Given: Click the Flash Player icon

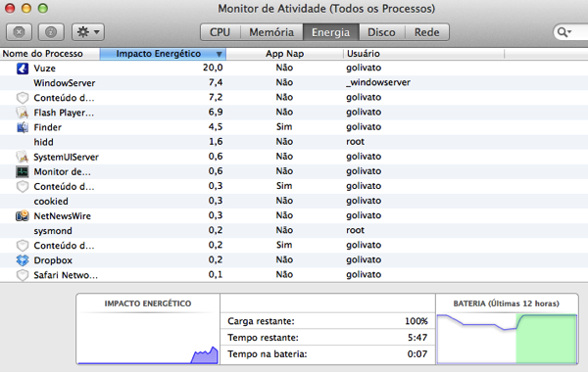Looking at the screenshot, I should [x=23, y=113].
